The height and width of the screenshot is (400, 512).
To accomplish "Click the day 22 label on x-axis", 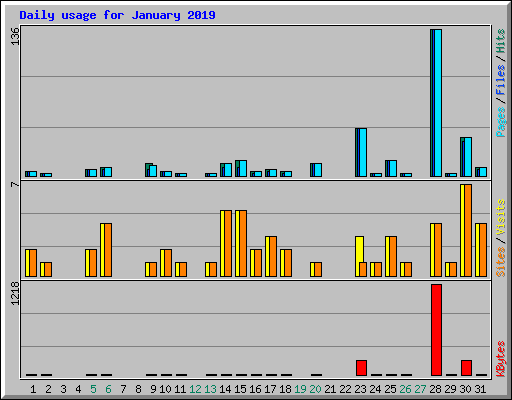I will 345,389.
